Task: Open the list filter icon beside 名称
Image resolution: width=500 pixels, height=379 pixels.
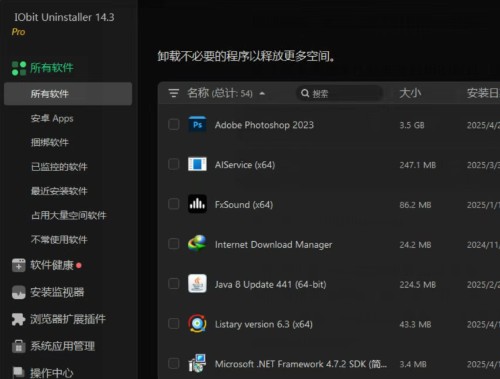Action: [x=174, y=93]
